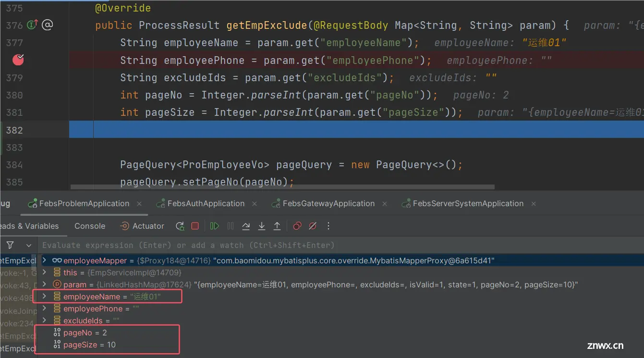
Task: Click the FebsAuthApplication tab icon
Action: [160, 204]
